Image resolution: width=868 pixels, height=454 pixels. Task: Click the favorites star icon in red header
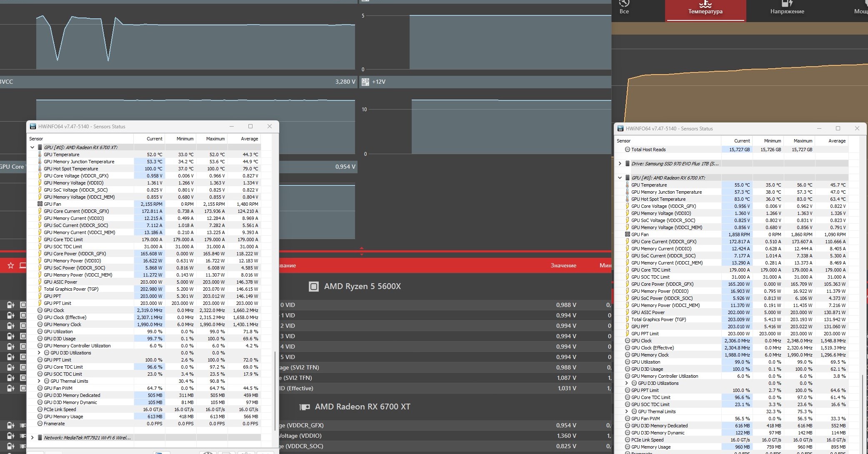11,265
